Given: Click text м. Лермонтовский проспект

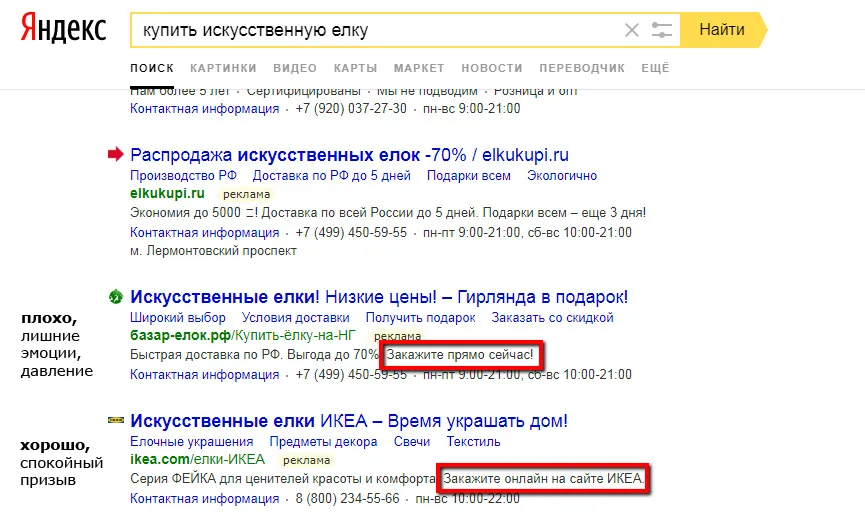Looking at the screenshot, I should coord(213,251).
